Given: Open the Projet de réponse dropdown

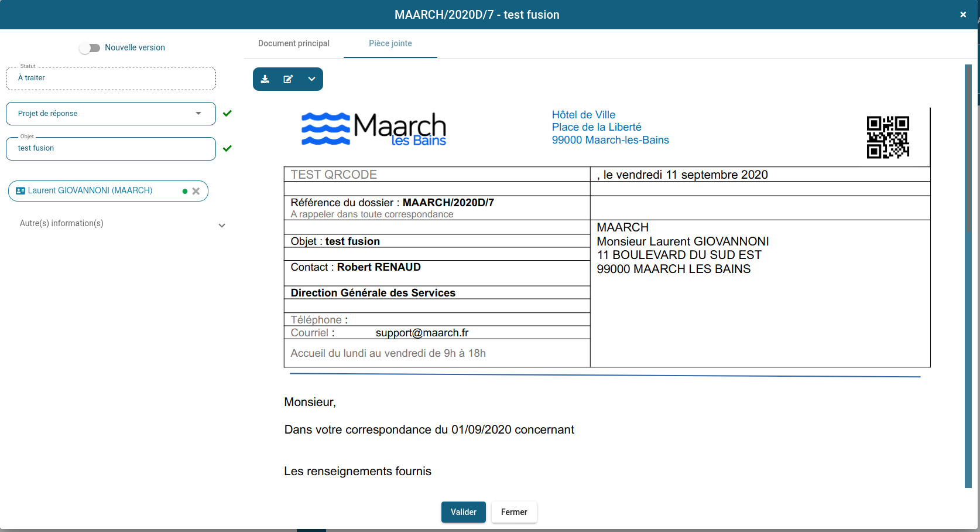Looking at the screenshot, I should click(x=111, y=114).
